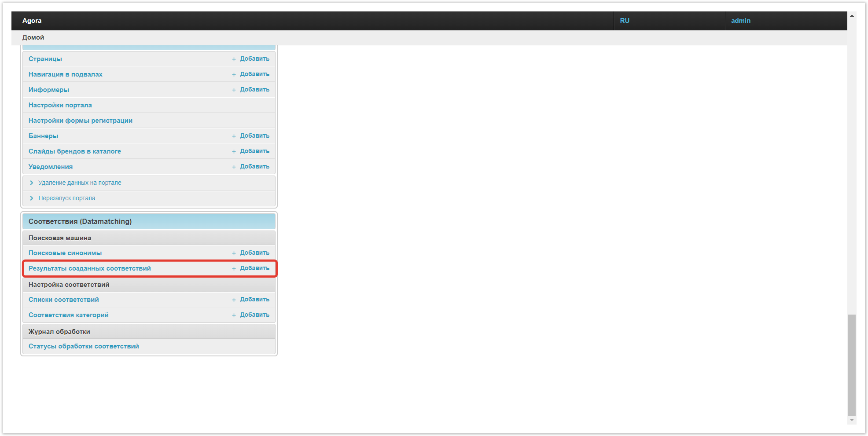Image resolution: width=868 pixels, height=436 pixels.
Task: Open the admin user menu
Action: [x=740, y=21]
